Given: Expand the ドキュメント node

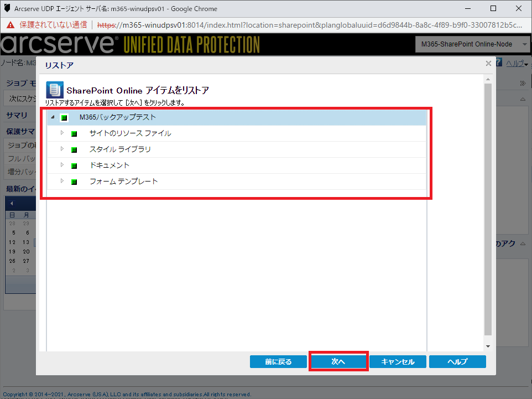Looking at the screenshot, I should tap(62, 165).
